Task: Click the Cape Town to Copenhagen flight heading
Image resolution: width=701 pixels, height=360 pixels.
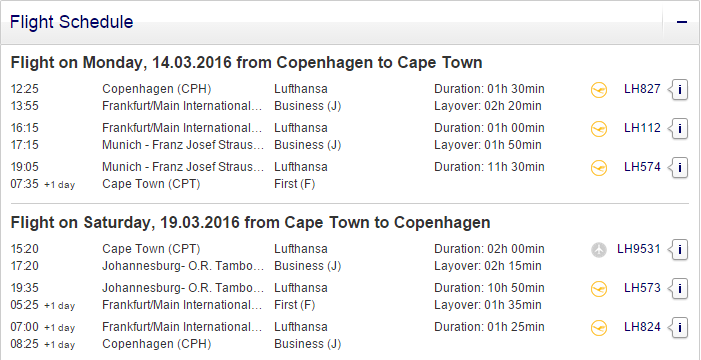Action: point(250,222)
